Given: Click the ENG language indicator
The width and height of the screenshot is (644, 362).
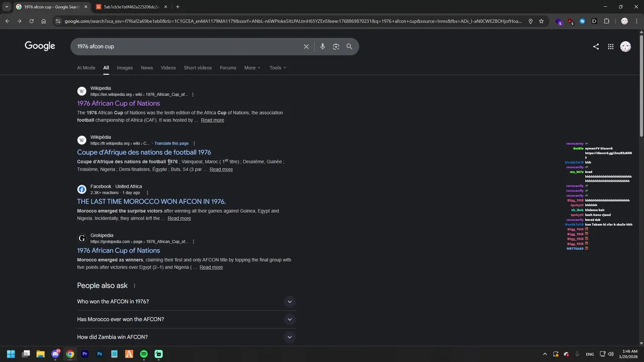Looking at the screenshot, I should click(x=590, y=354).
